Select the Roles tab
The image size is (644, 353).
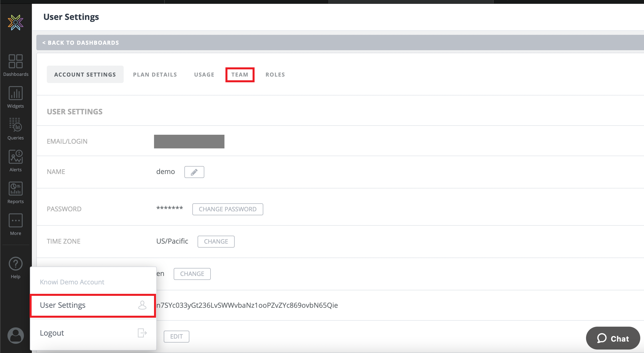tap(275, 75)
